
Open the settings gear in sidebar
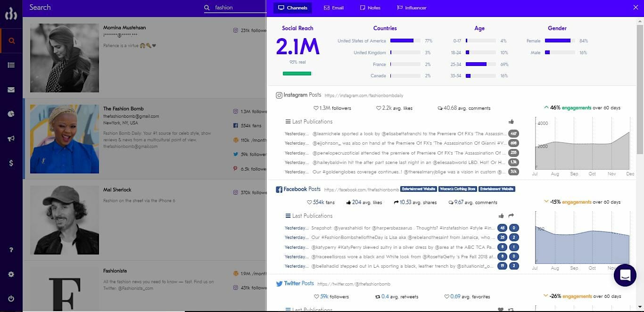(x=11, y=274)
